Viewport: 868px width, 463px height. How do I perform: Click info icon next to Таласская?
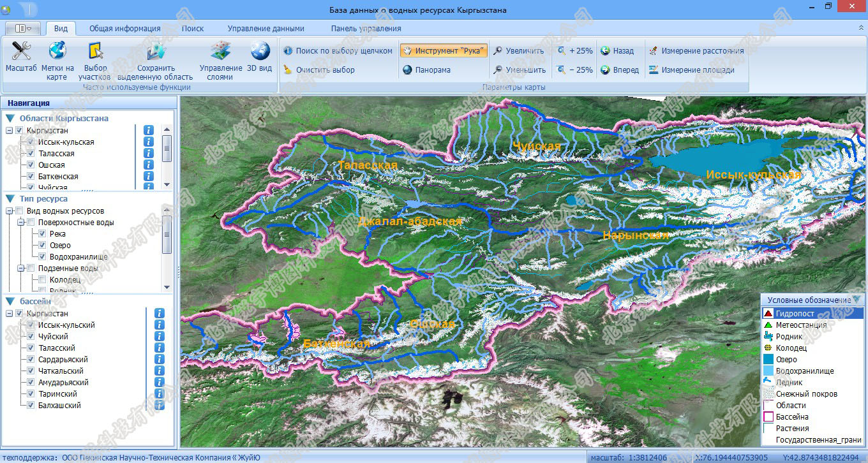point(149,153)
